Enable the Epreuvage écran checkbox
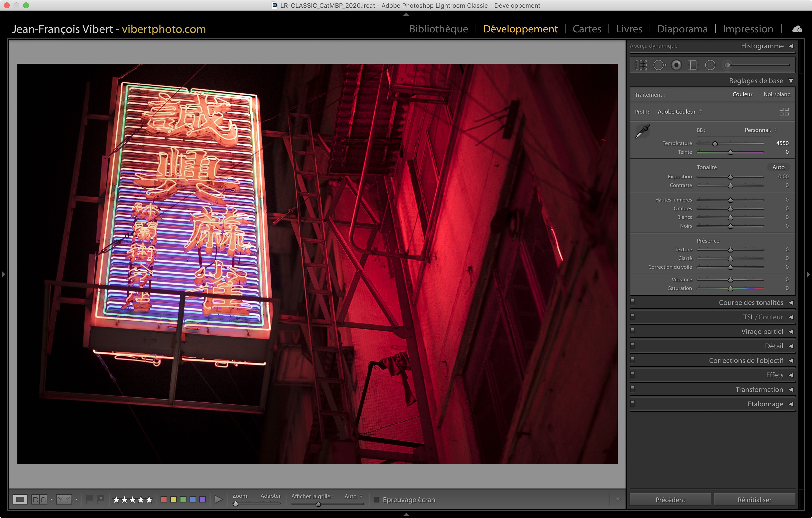The width and height of the screenshot is (812, 518). point(376,499)
